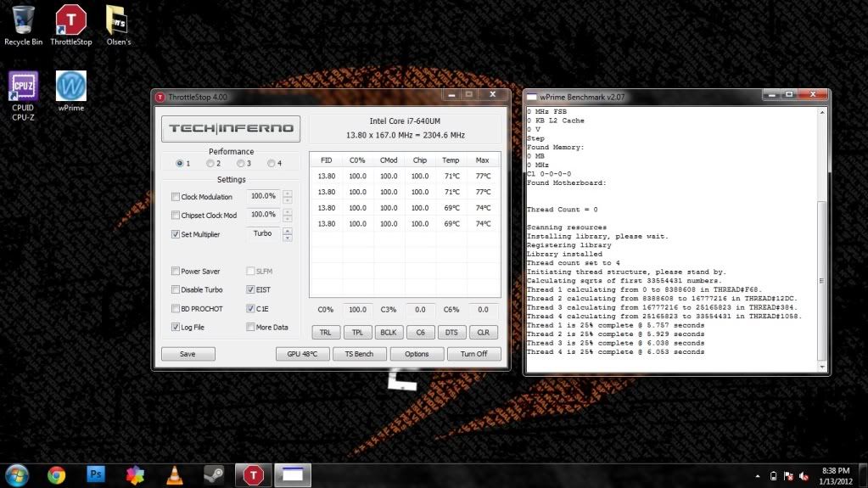Click "Thread count set to 4" line
Image resolution: width=868 pixels, height=488 pixels.
coord(574,263)
